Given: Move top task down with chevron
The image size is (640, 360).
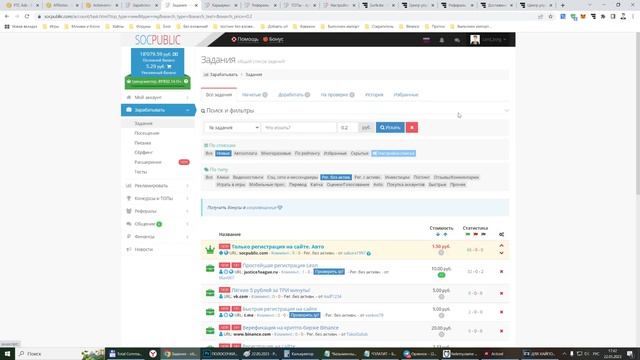Looking at the screenshot, I should (501, 253).
